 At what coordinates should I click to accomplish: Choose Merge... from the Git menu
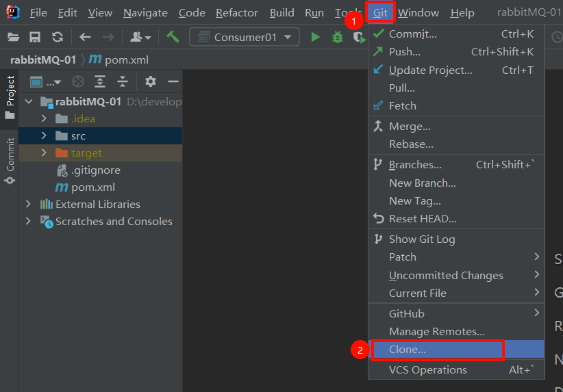(x=456, y=127)
